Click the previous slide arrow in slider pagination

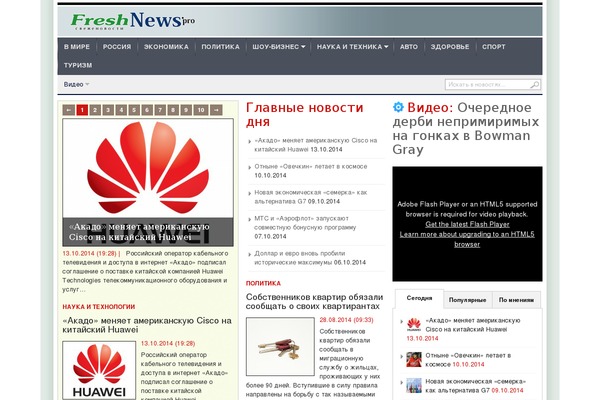pos(68,110)
